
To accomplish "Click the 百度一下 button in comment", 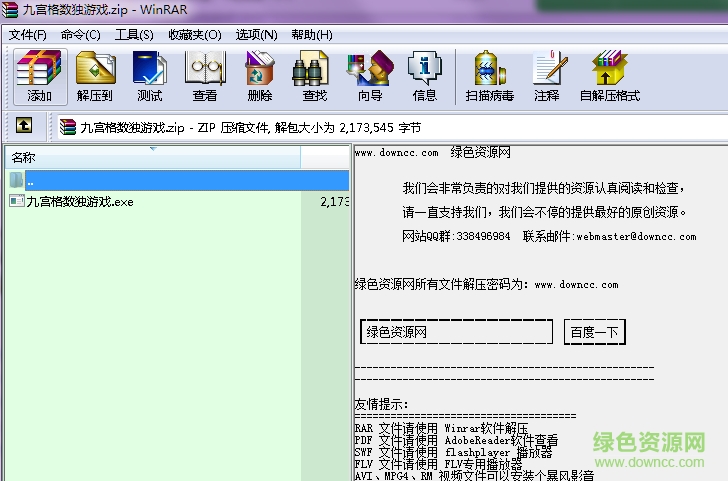I will [595, 332].
